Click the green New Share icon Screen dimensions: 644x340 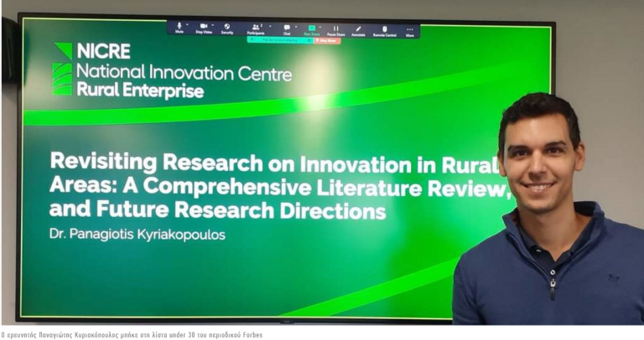point(312,29)
